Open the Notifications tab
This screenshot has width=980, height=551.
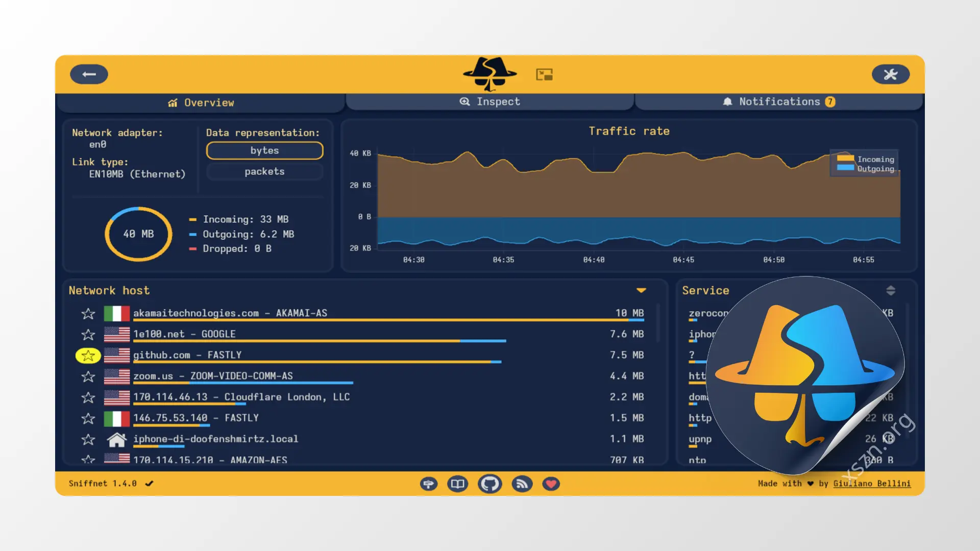tap(779, 102)
